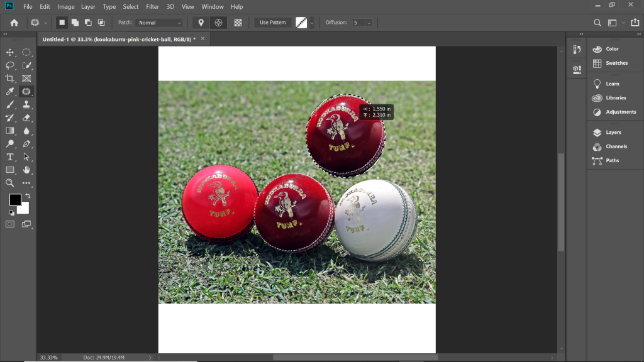Screen dimensions: 644x362
Task: Choose the Horizontal Type tool
Action: (x=9, y=156)
